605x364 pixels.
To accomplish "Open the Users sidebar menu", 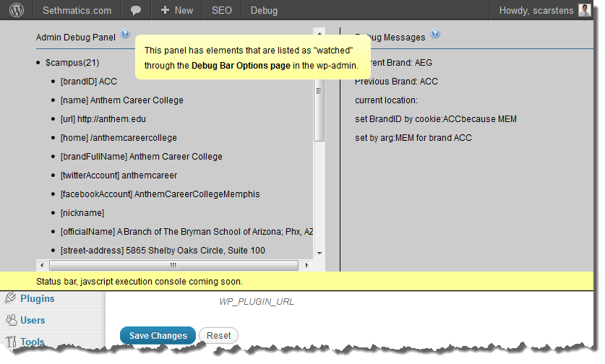I will point(33,320).
